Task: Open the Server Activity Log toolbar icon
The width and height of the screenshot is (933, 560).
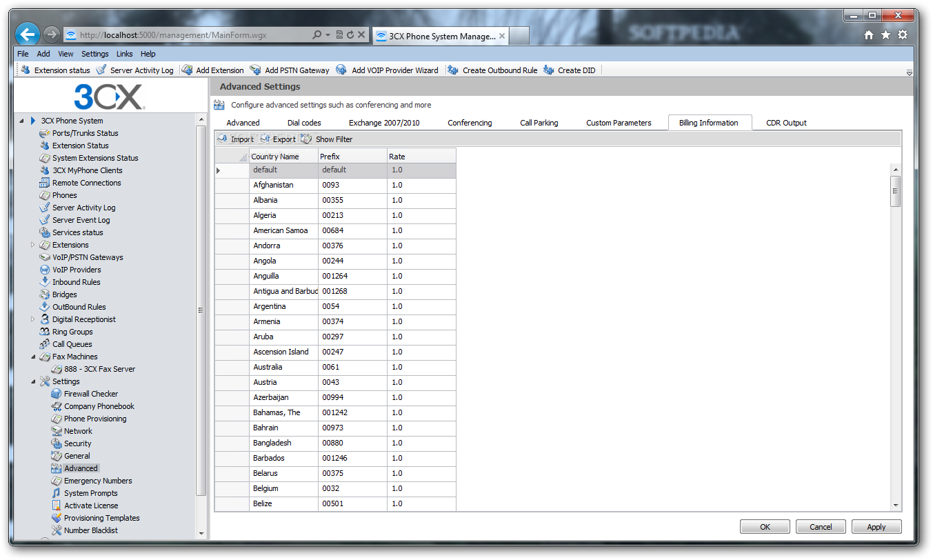Action: click(101, 70)
